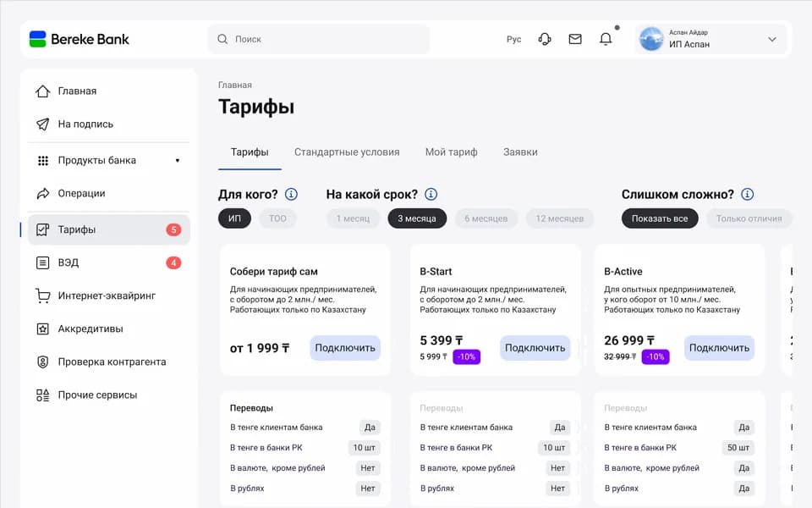This screenshot has height=508, width=812.
Task: Follow the Главная breadcrumb link
Action: point(235,85)
